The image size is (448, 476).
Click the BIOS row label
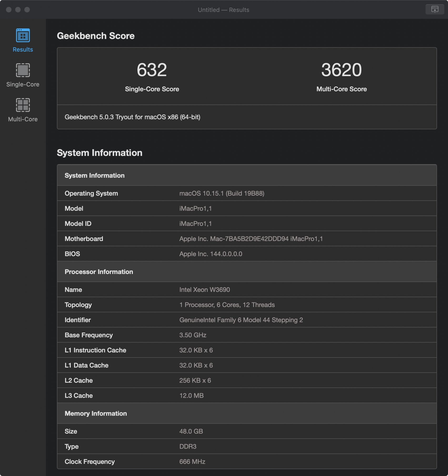coord(72,254)
